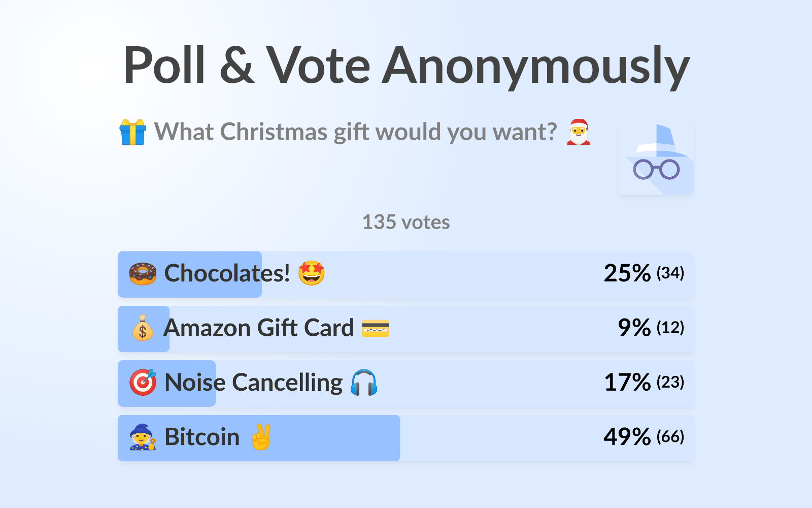Click the anonymous hat and glasses icon

click(656, 157)
